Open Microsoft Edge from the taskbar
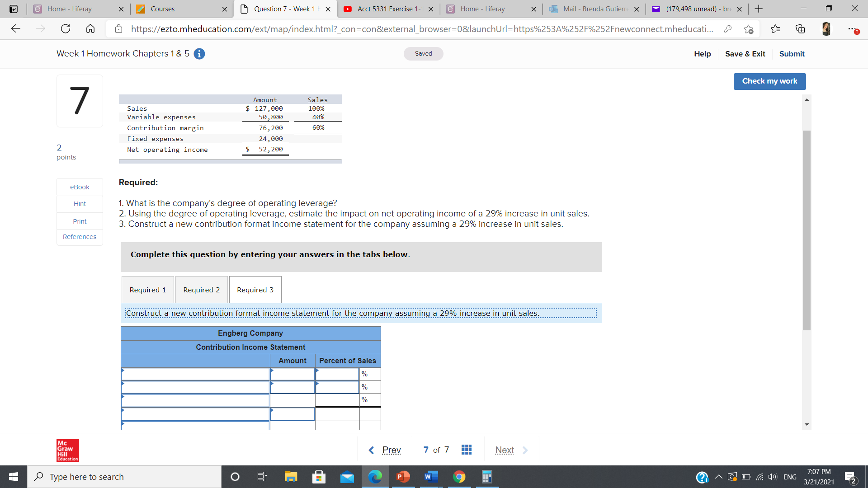The width and height of the screenshot is (868, 488). tap(375, 476)
